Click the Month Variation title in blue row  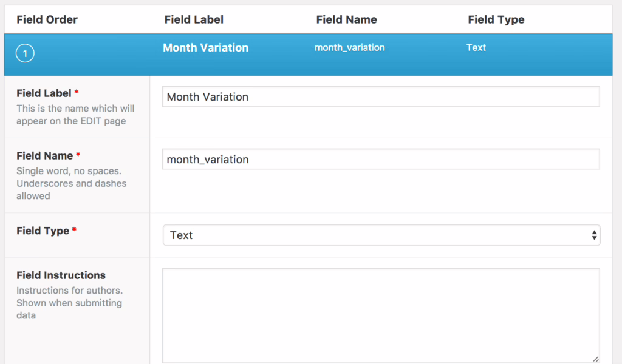click(x=205, y=48)
